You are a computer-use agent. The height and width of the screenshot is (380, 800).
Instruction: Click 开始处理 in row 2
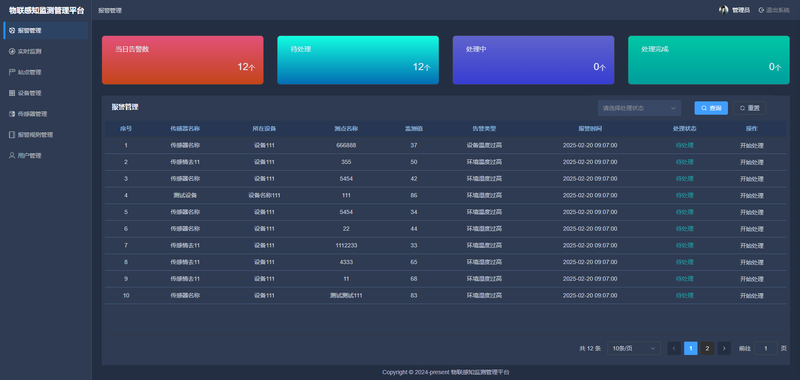click(752, 162)
